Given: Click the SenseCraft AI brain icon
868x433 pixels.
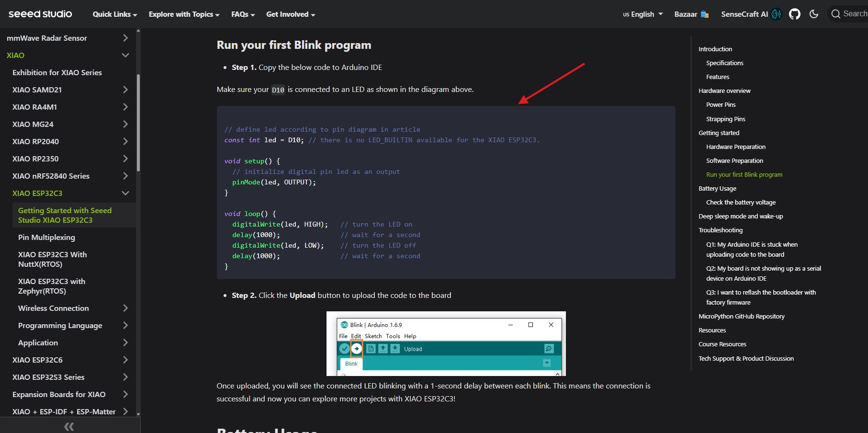Looking at the screenshot, I should pyautogui.click(x=777, y=14).
